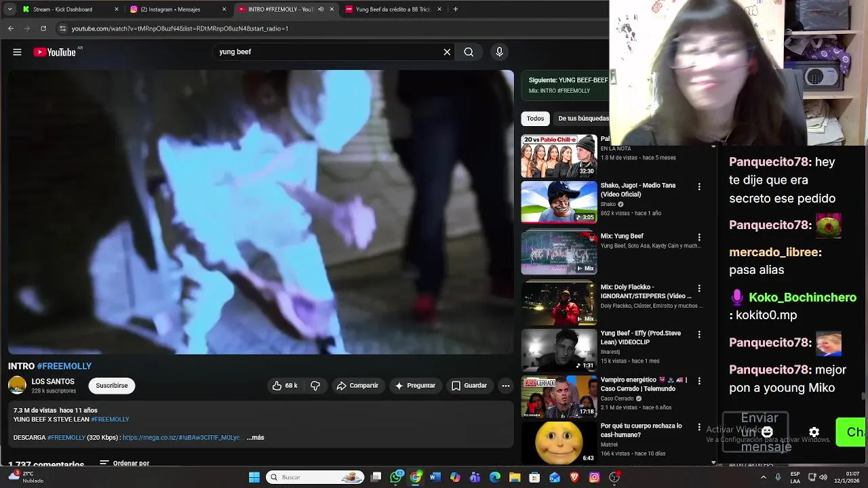The width and height of the screenshot is (868, 488).
Task: Open Ordenar por comments sort dropdown
Action: (x=124, y=464)
